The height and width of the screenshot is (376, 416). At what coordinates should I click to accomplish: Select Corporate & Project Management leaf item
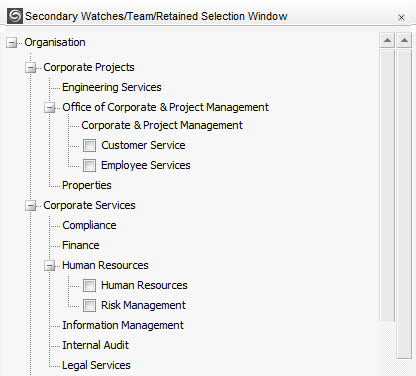tap(162, 125)
